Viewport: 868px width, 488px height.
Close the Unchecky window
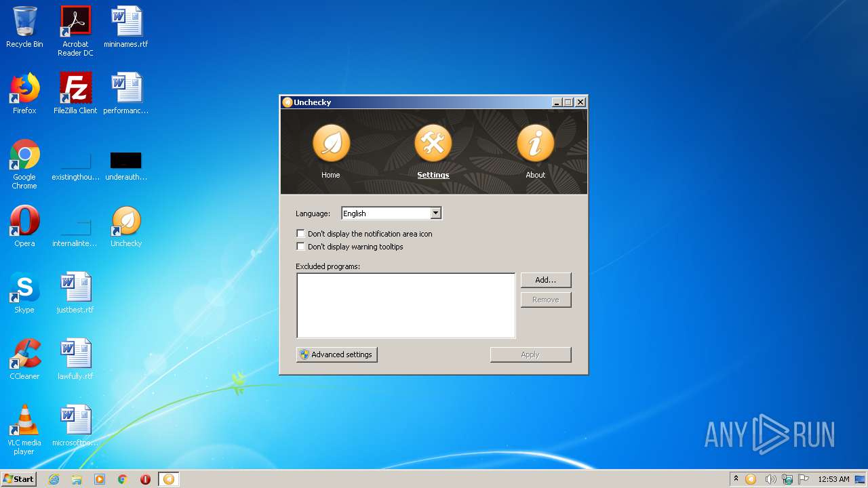[580, 102]
